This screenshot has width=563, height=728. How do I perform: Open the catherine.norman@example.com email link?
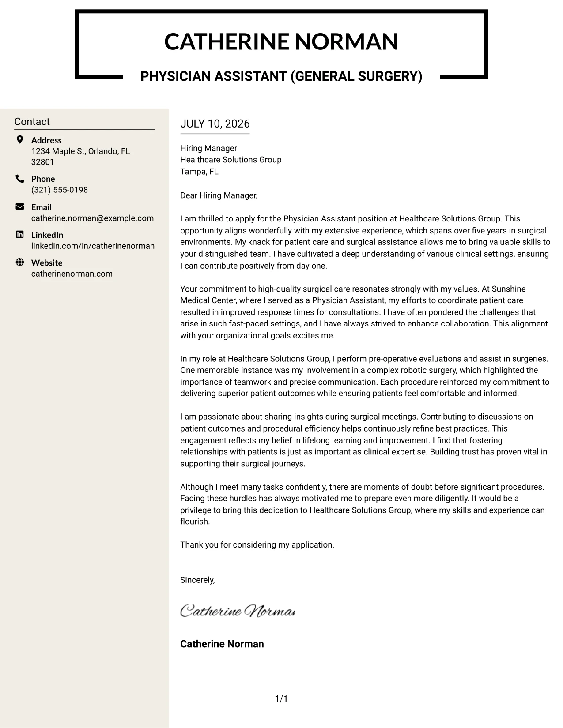coord(92,218)
